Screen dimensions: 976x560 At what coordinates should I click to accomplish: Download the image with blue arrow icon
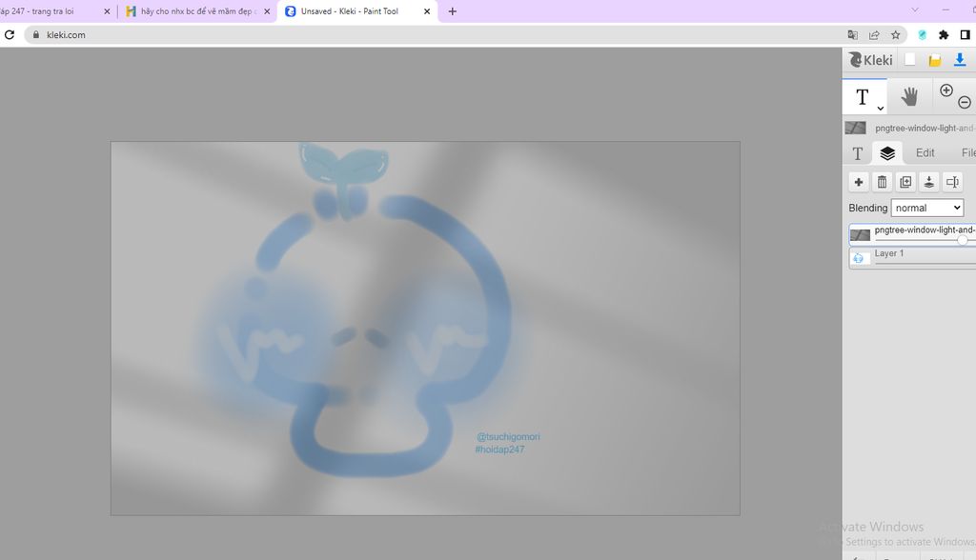pyautogui.click(x=960, y=60)
